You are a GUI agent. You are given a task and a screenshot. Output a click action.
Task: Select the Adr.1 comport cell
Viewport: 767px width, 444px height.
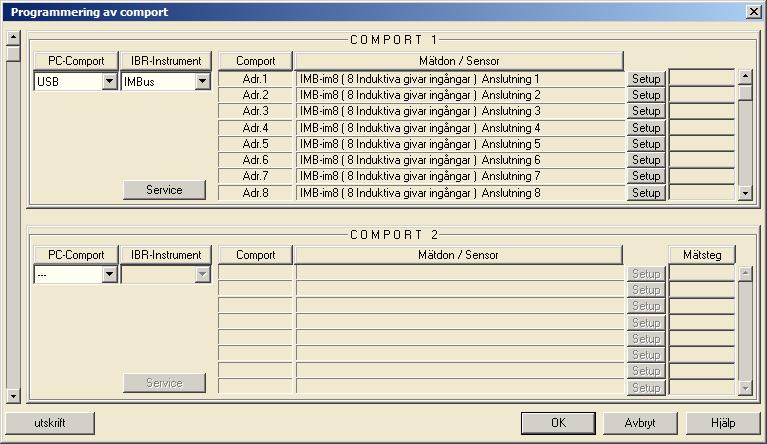pos(255,79)
